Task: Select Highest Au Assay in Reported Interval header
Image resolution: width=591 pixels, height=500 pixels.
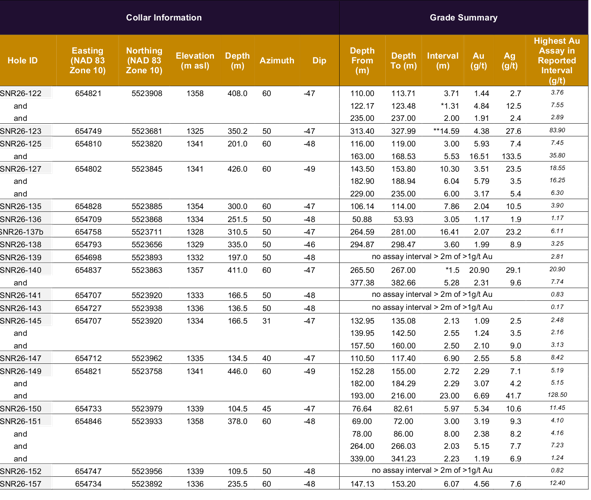Action: (557, 61)
